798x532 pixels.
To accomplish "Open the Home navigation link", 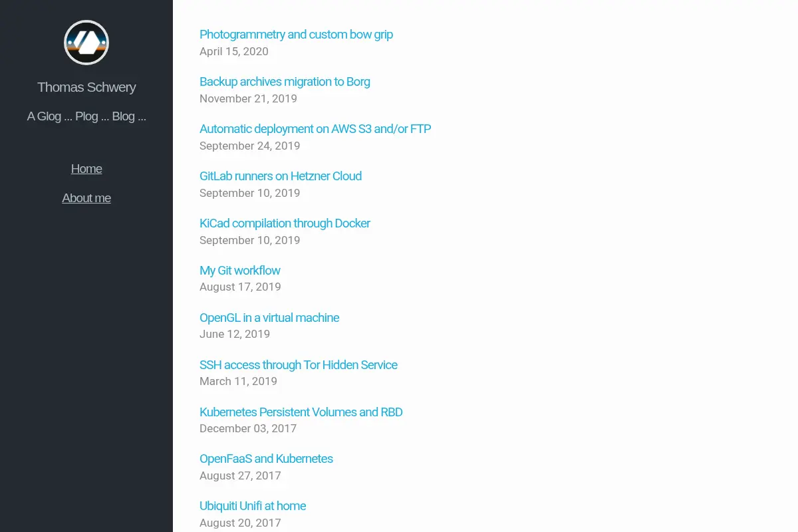I will tap(86, 169).
